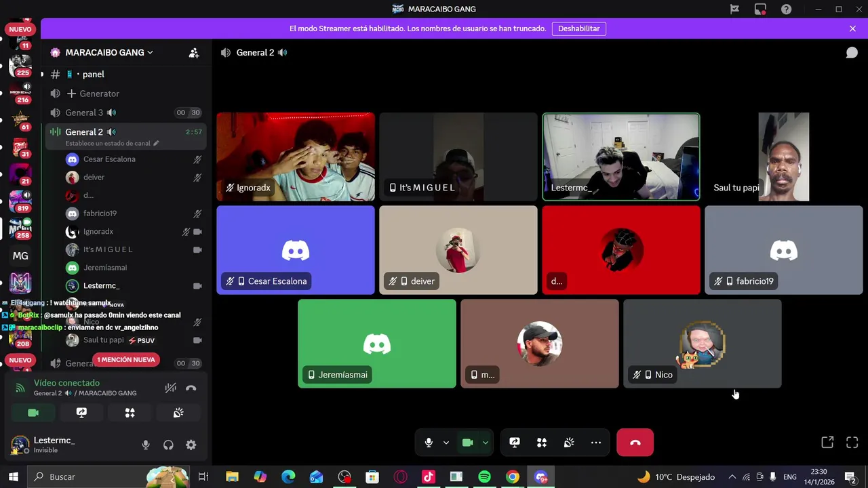Open activities launcher in bottom call bar

point(542,443)
